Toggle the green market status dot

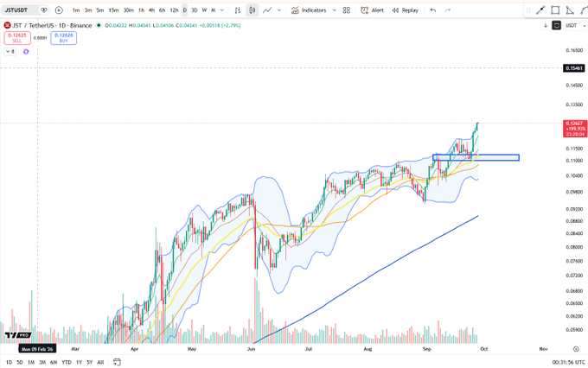[99, 25]
